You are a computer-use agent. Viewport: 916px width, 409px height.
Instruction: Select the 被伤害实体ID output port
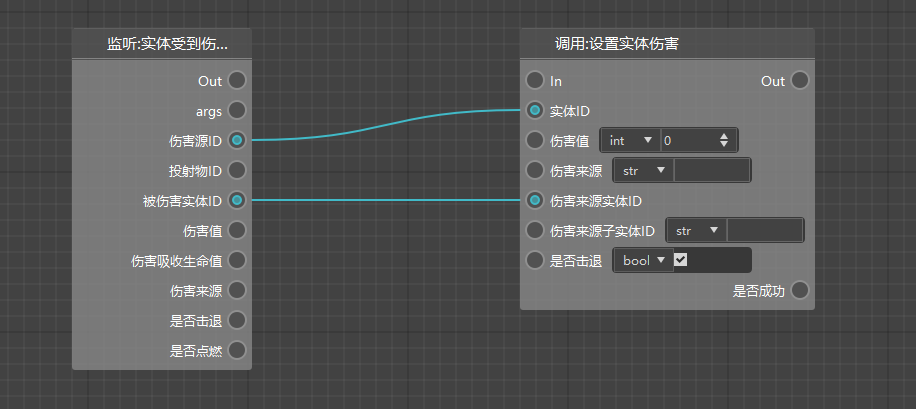[237, 201]
